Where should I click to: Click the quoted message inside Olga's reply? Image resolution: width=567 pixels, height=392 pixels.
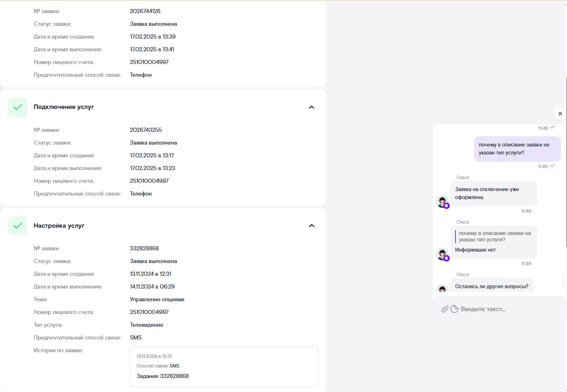tap(495, 237)
